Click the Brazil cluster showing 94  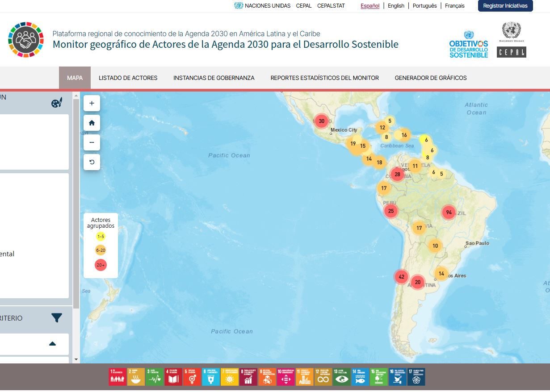(449, 213)
